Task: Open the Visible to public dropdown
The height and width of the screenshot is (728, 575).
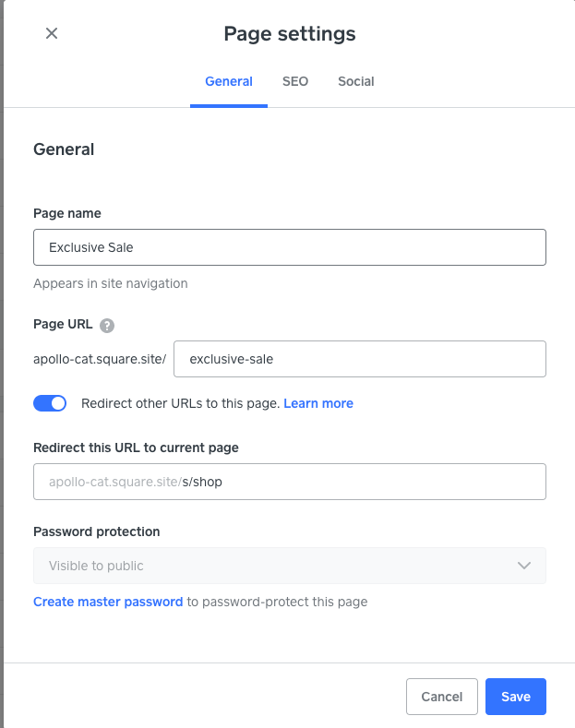Action: point(289,566)
